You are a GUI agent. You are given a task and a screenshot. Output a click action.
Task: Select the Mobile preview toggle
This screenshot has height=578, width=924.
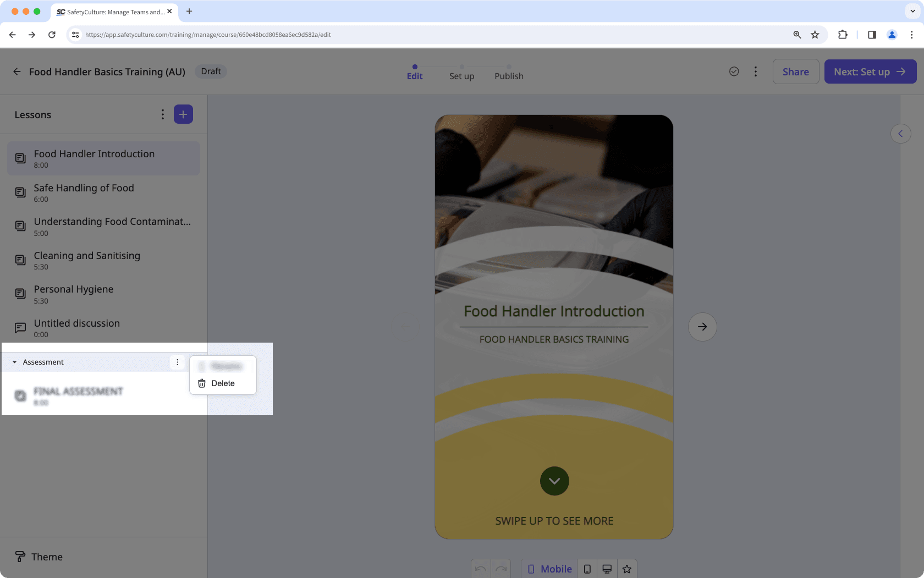point(549,569)
